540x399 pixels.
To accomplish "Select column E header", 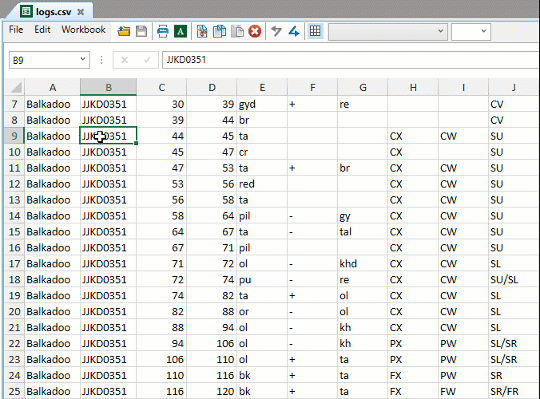I will click(x=262, y=87).
